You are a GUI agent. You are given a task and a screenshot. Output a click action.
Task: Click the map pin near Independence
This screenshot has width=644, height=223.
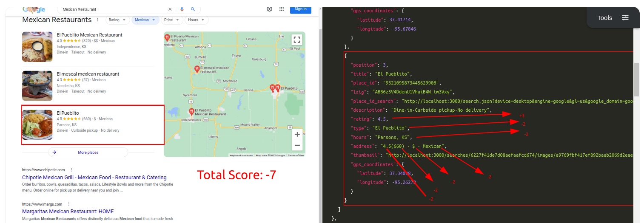point(191,112)
